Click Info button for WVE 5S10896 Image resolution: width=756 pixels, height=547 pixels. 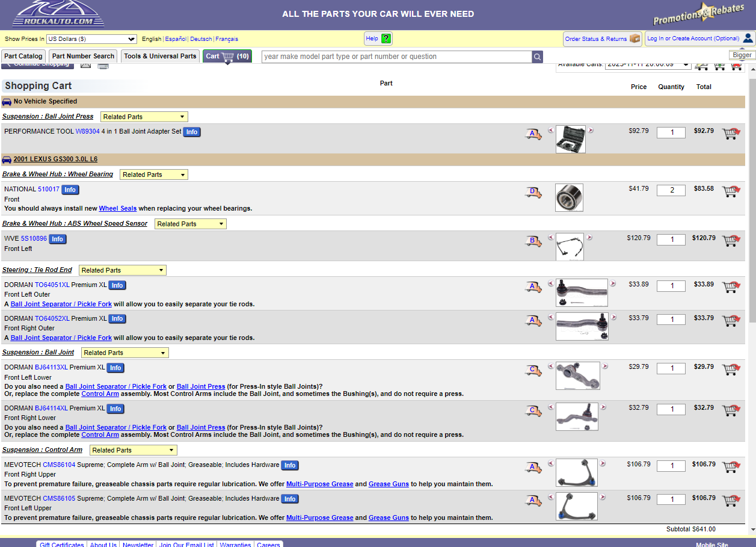tap(57, 239)
